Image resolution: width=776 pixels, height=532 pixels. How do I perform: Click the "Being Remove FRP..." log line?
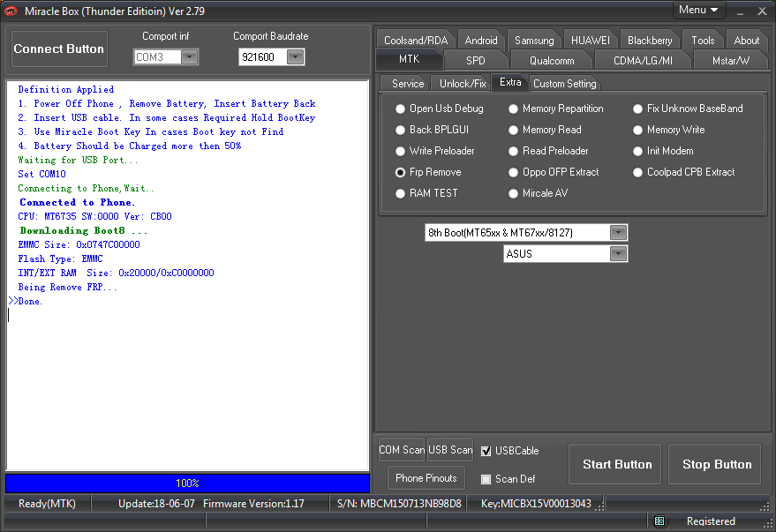tap(67, 288)
